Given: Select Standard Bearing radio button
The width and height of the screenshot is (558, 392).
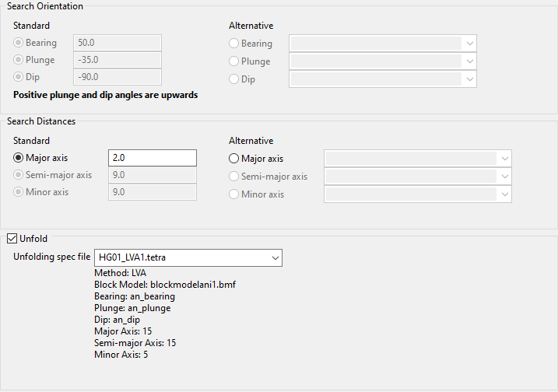Looking at the screenshot, I should [19, 43].
